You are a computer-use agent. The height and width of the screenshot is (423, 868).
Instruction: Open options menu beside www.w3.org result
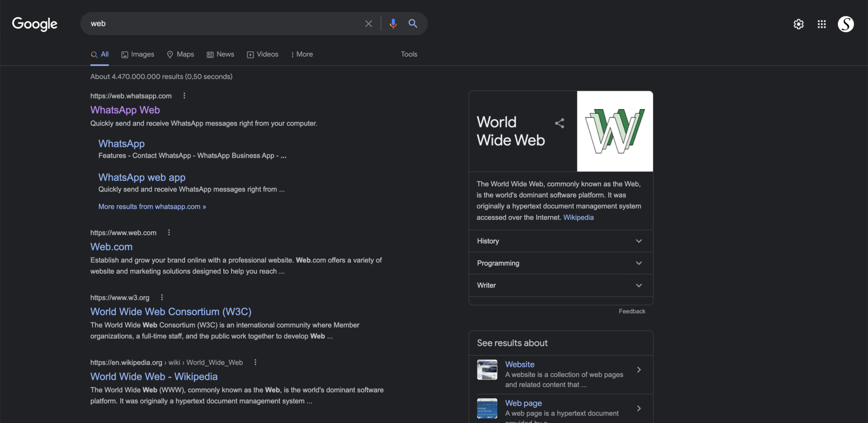point(161,297)
